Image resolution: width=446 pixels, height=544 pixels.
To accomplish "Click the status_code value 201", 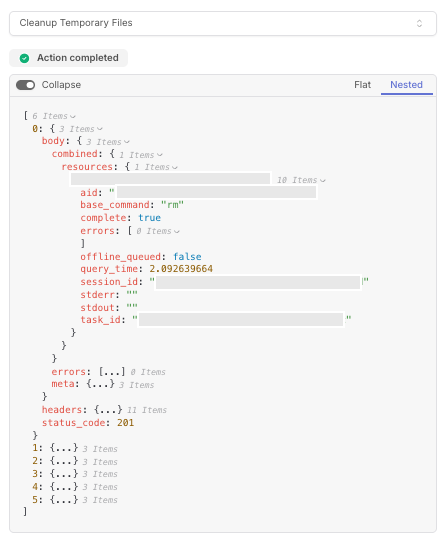I will pos(125,423).
